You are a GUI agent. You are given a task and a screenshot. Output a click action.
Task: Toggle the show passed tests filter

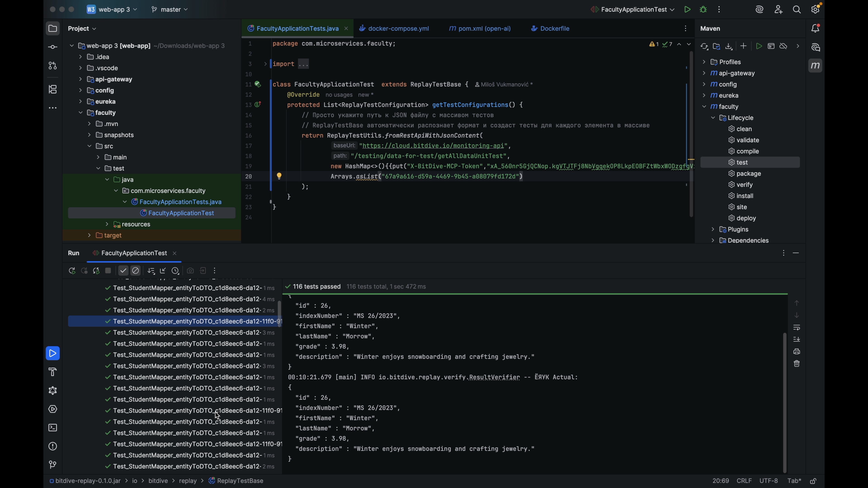click(123, 270)
